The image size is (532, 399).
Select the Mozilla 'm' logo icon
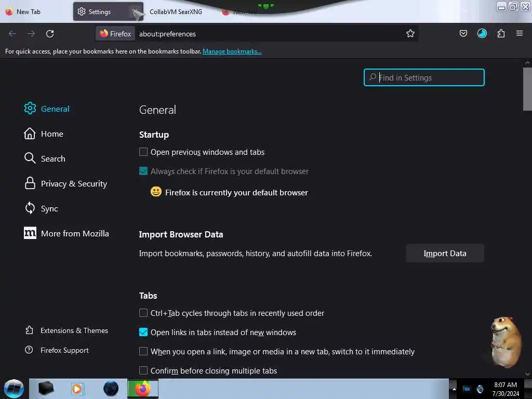coord(30,233)
